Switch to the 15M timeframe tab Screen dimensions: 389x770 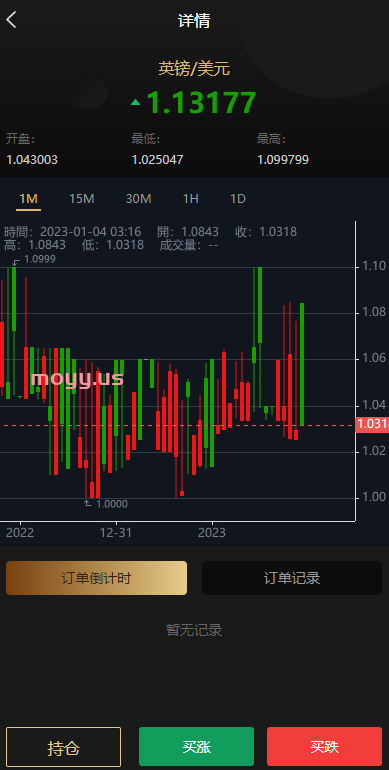pos(82,199)
